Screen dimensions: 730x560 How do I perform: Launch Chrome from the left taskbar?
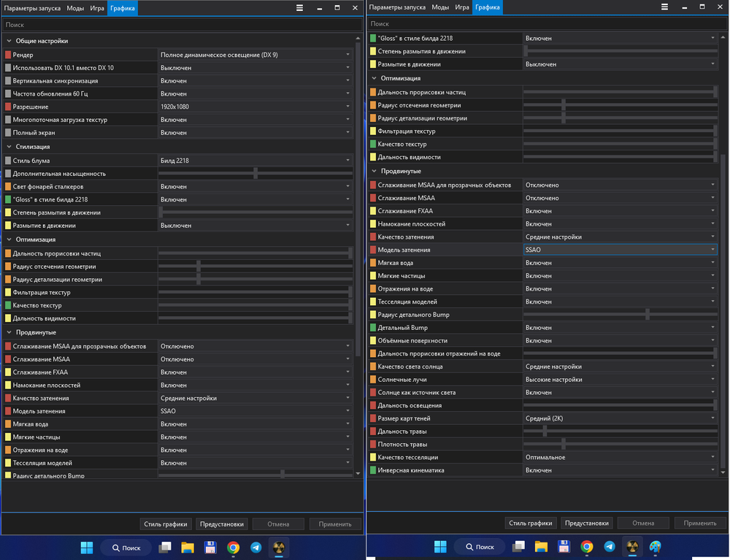(233, 547)
